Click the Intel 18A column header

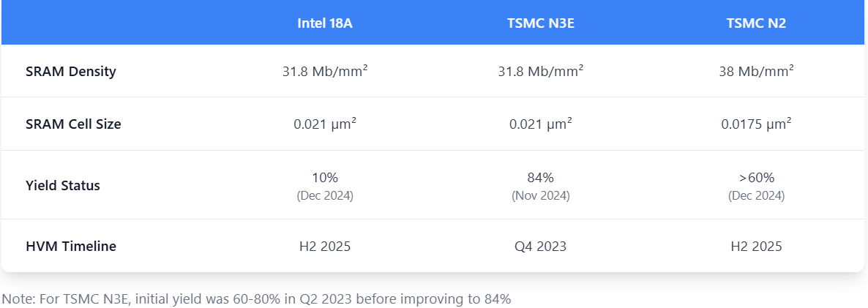pyautogui.click(x=325, y=23)
